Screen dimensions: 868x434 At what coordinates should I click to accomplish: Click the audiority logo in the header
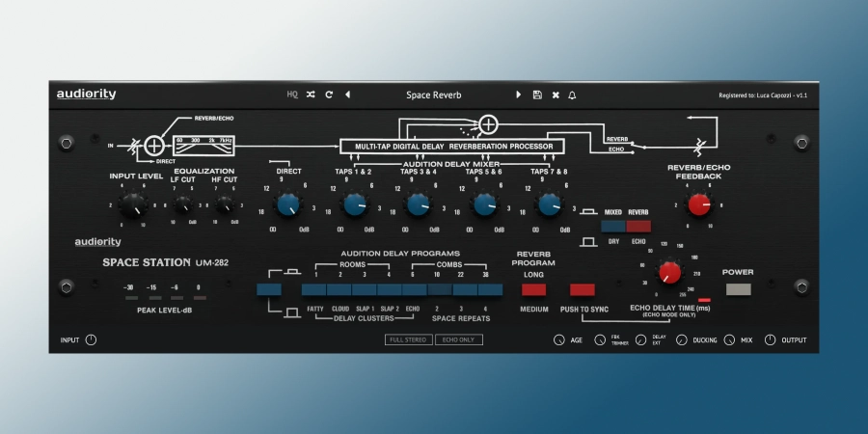tap(87, 95)
